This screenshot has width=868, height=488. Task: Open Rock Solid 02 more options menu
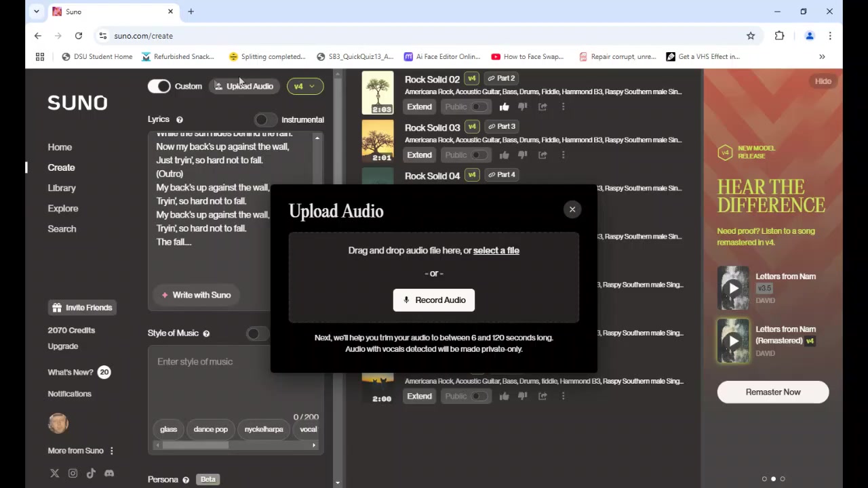pyautogui.click(x=563, y=106)
